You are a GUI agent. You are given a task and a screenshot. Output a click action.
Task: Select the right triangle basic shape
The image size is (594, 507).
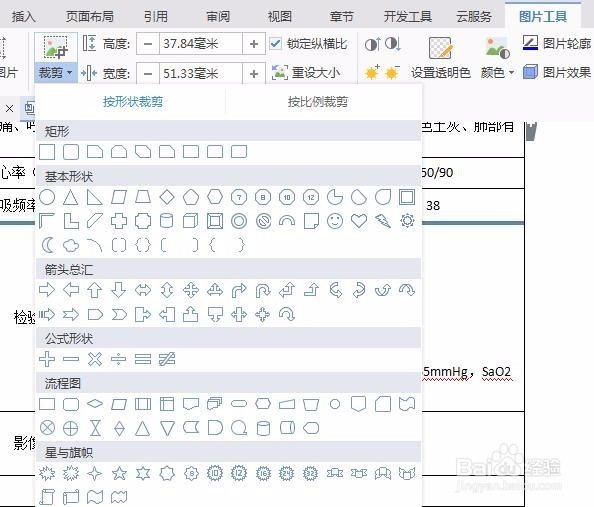95,197
